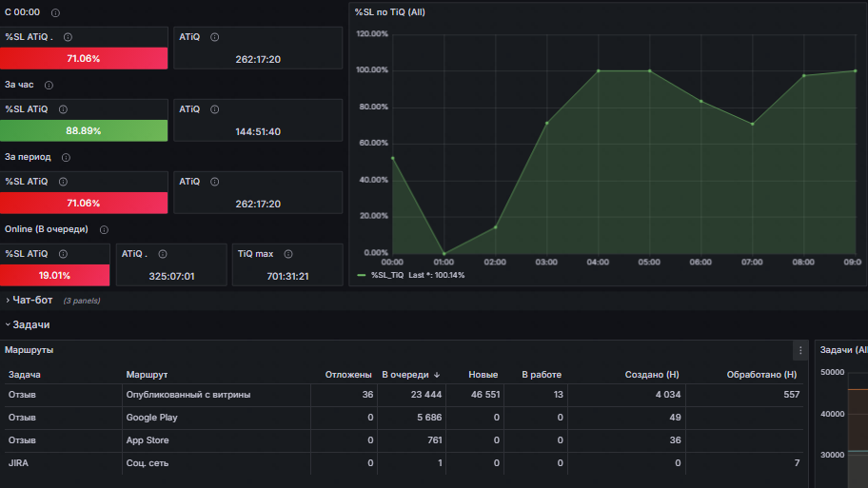Click info icon of %SL ATiQ panel showing 88.89%

63,109
